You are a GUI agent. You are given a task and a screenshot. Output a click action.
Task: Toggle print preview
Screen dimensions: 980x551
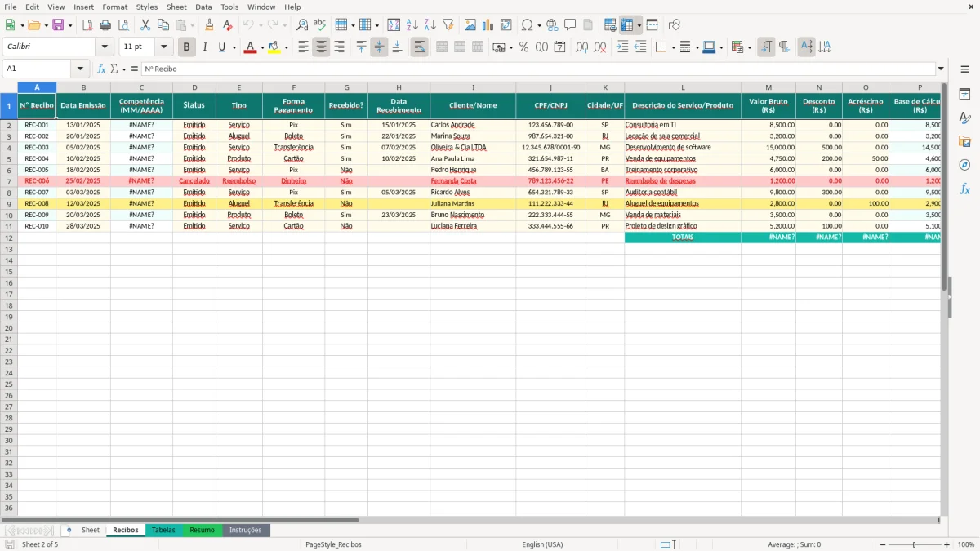pyautogui.click(x=122, y=25)
